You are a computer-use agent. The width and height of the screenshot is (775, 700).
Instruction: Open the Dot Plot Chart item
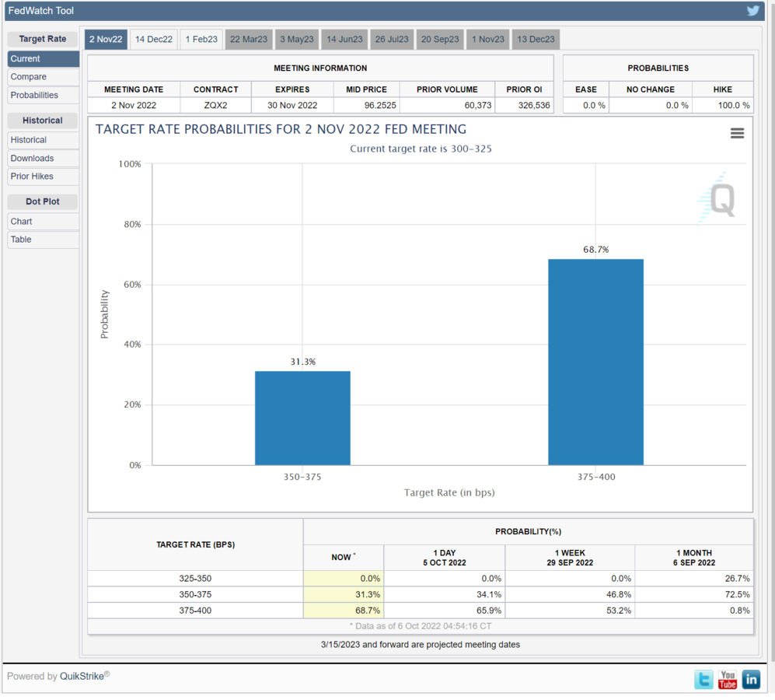click(x=21, y=222)
